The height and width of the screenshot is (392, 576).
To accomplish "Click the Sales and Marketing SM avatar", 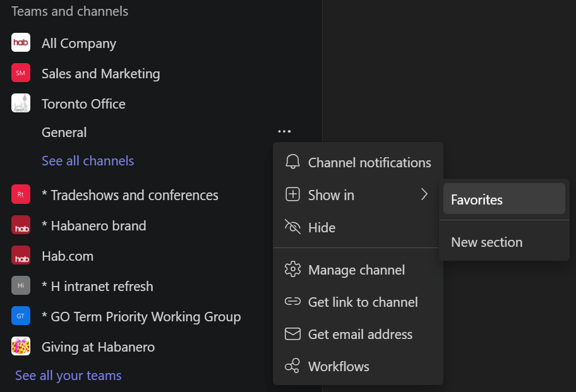I will pos(21,73).
